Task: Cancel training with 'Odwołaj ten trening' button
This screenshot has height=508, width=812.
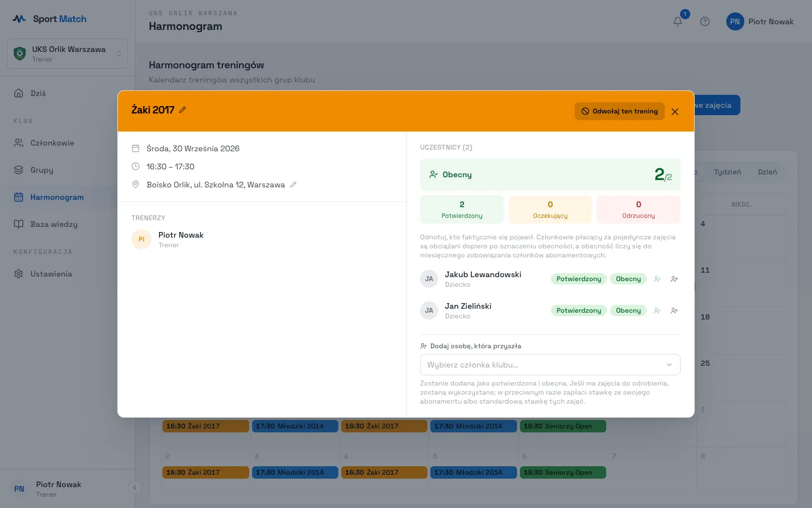Action: tap(620, 111)
